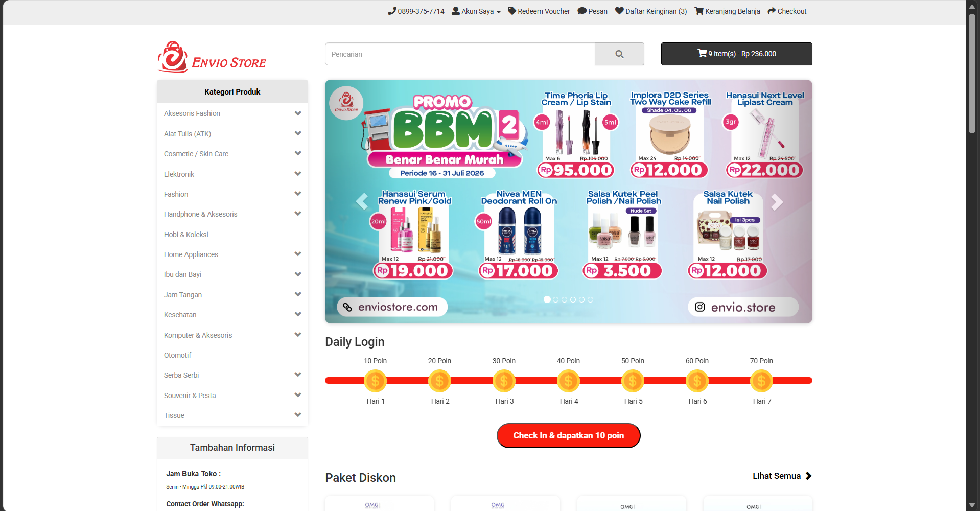Expand Tissue category chevron
The image size is (980, 511).
click(298, 415)
